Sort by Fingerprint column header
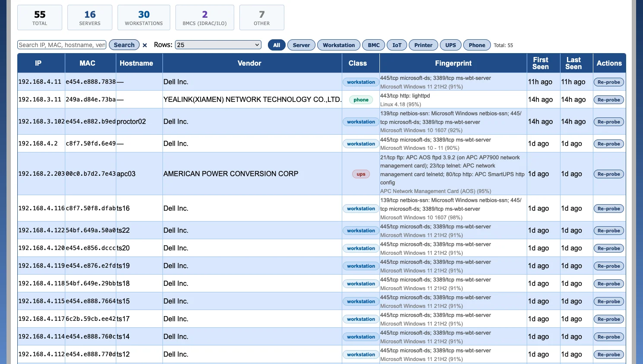The height and width of the screenshot is (364, 643). [453, 63]
